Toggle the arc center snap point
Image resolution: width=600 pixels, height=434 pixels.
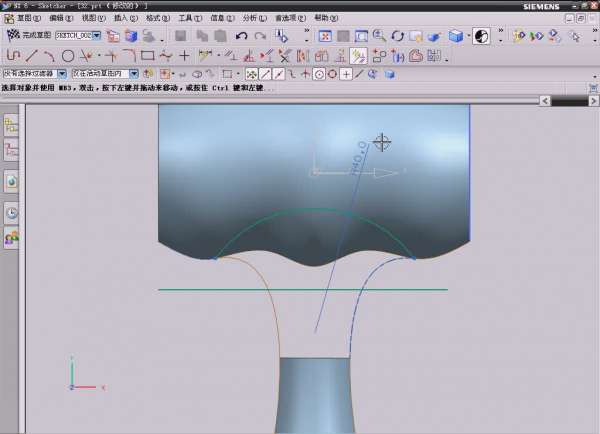click(x=318, y=74)
